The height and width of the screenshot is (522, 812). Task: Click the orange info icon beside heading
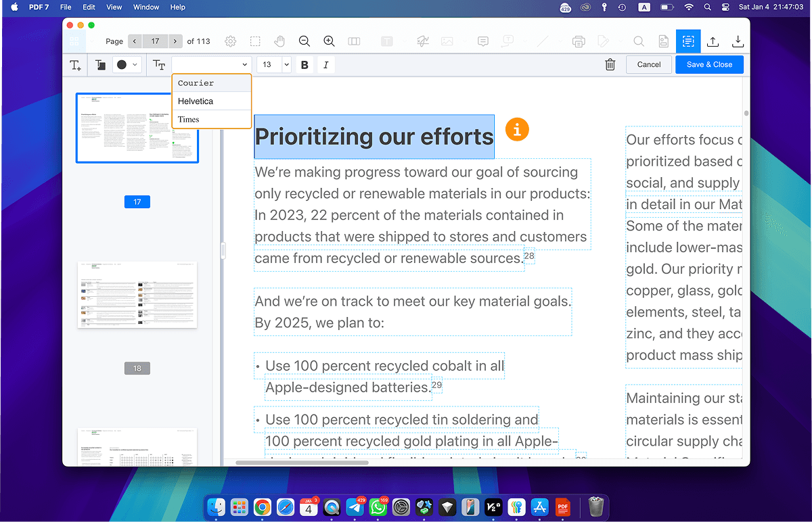[517, 129]
